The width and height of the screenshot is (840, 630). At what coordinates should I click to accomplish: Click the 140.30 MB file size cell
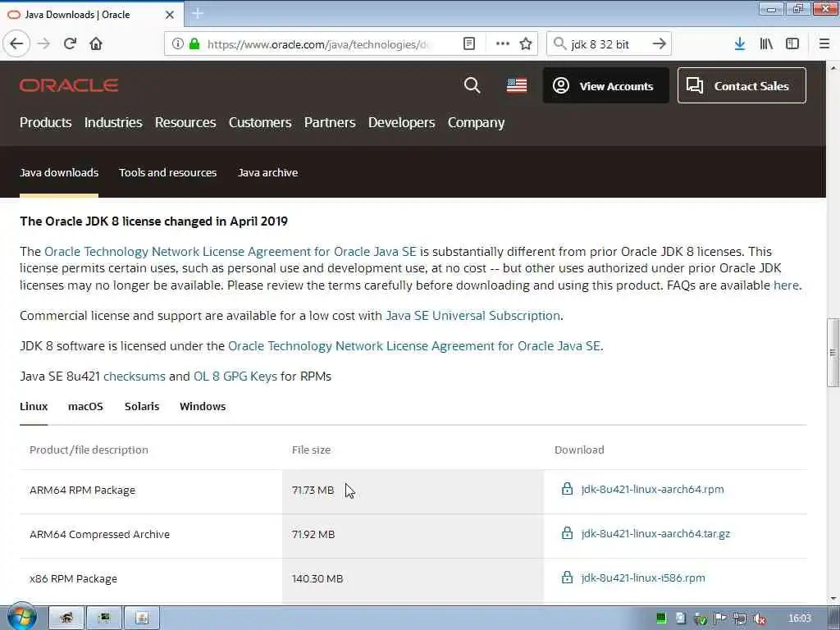[413, 579]
